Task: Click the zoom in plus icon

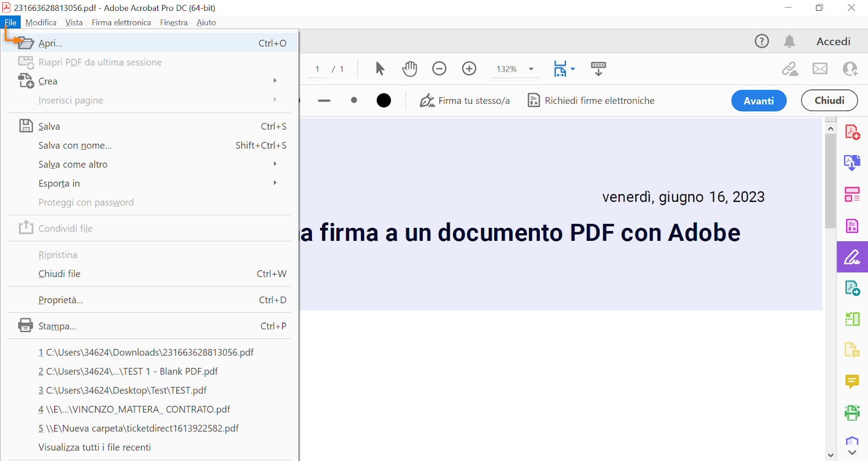Action: 469,69
